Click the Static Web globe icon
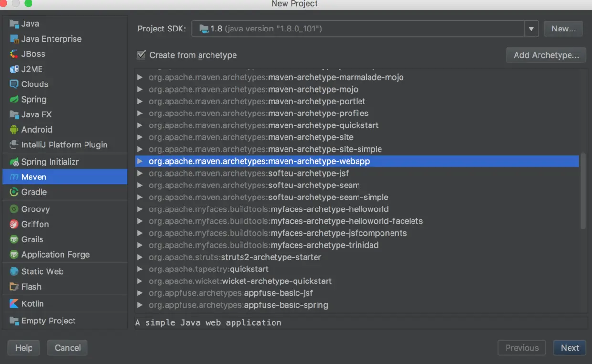 pyautogui.click(x=14, y=271)
